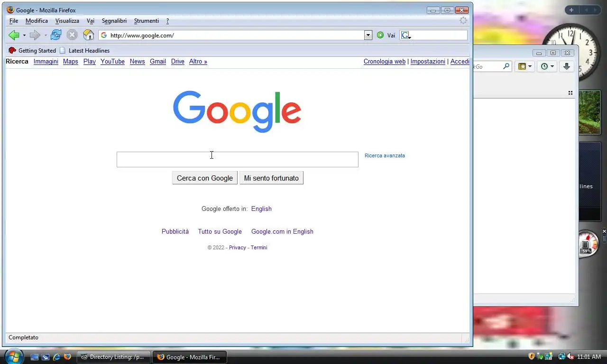Screen dimensions: 607x364
Task: Open the Maps link
Action: coord(71,62)
